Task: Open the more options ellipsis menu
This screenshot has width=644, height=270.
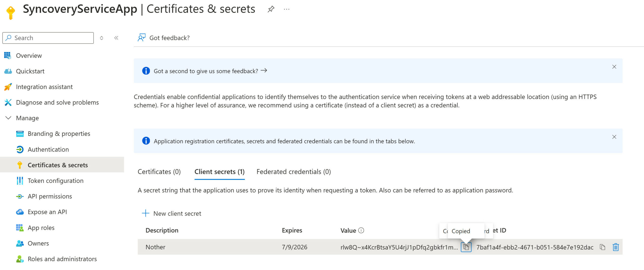Action: coord(286,9)
